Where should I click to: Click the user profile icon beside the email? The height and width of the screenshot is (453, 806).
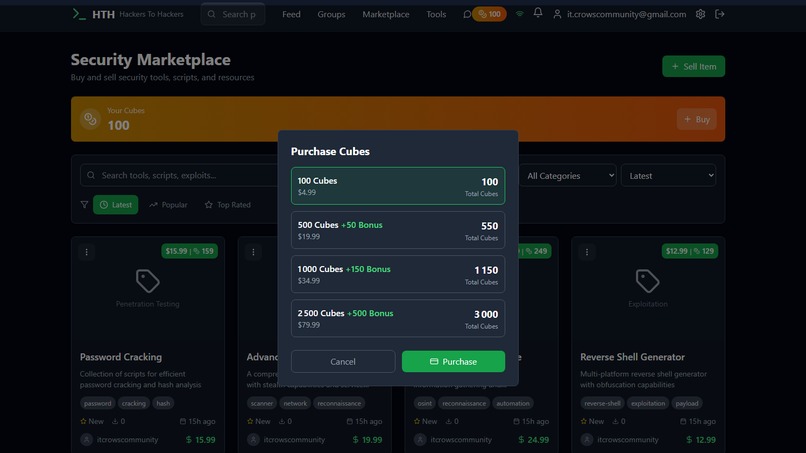pos(557,14)
